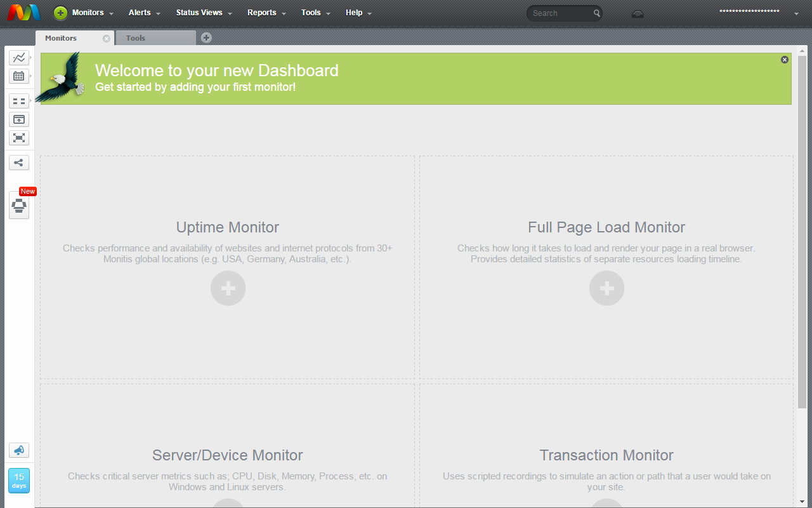Viewport: 812px width, 508px height.
Task: Expand the user account dropdown arrow
Action: click(x=796, y=13)
